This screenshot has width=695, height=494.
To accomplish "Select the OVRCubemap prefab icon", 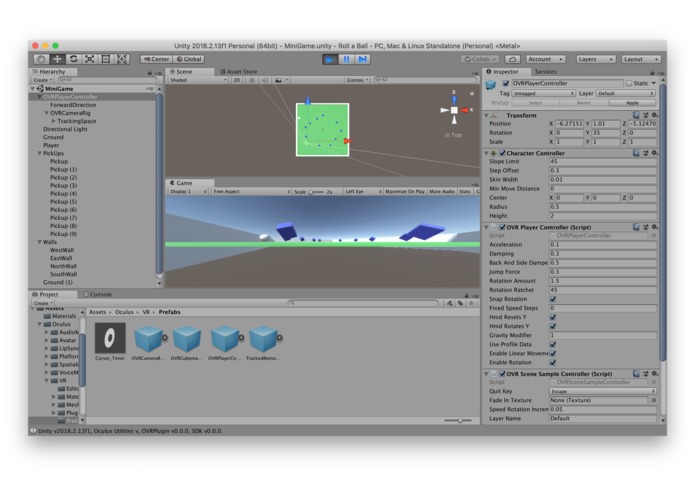I will pyautogui.click(x=187, y=338).
